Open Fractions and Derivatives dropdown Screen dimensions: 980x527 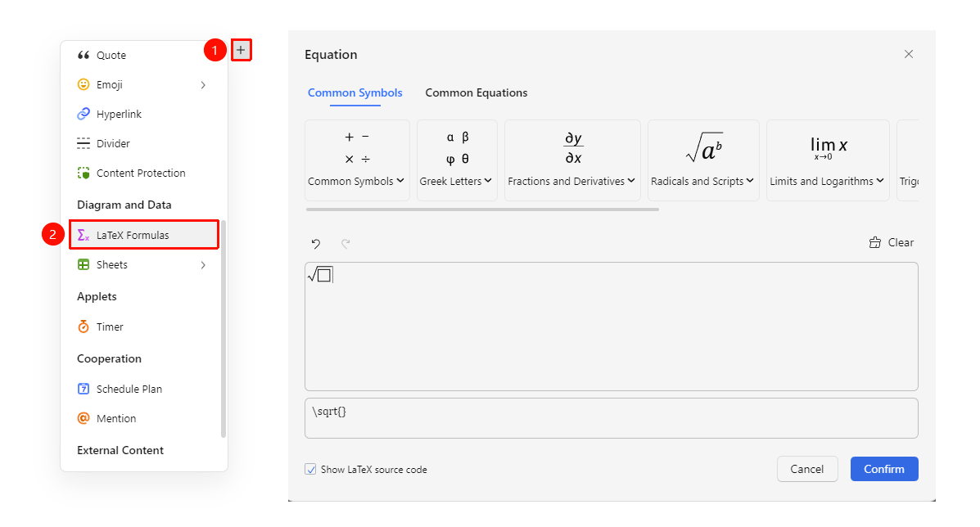[x=572, y=160]
